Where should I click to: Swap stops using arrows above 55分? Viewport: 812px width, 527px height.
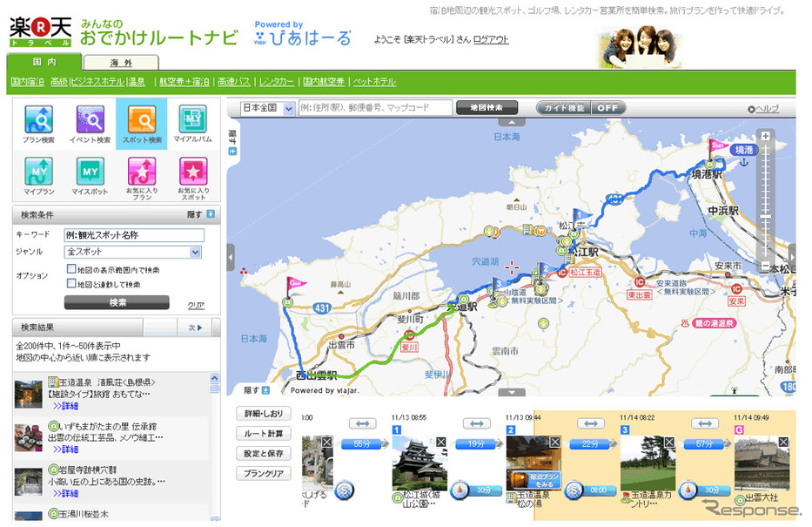(x=363, y=424)
